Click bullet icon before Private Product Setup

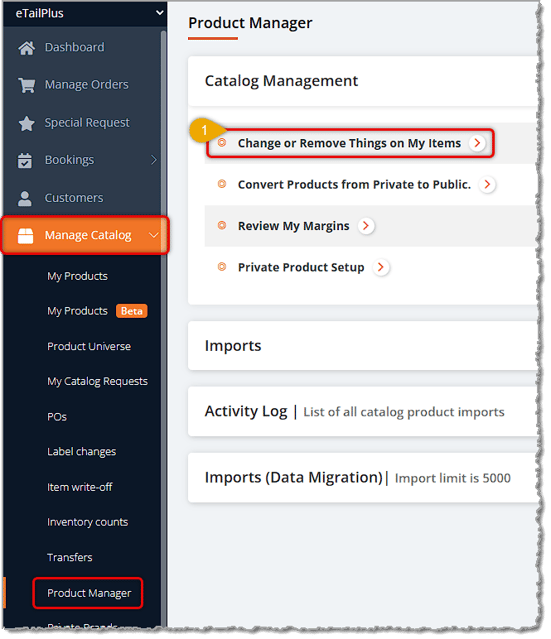[222, 267]
